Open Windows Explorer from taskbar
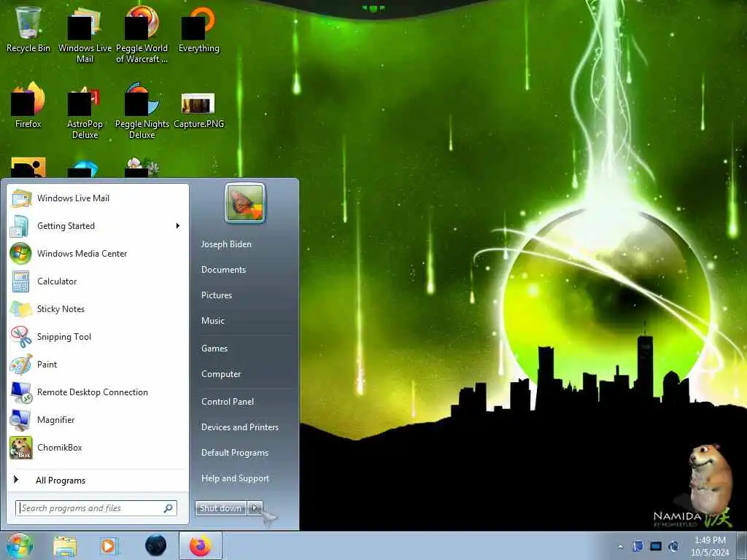Screen dimensions: 747x560 click(x=65, y=546)
